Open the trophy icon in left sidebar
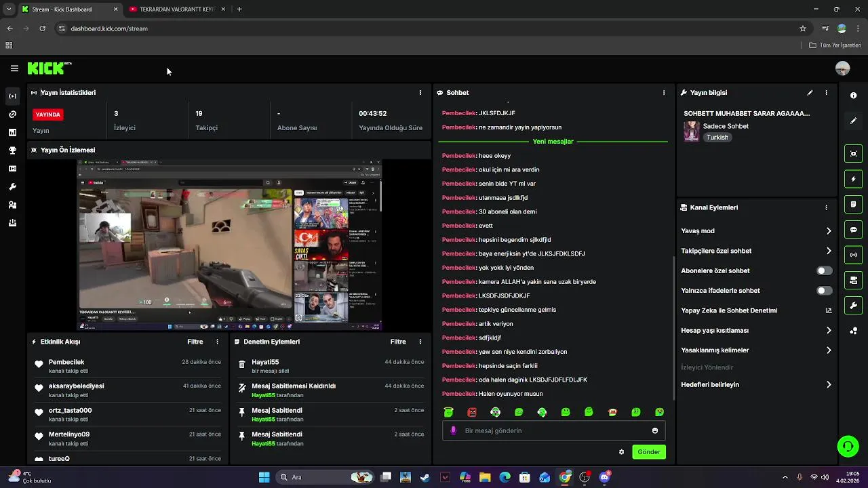Screen dimensions: 868x488 12,150
